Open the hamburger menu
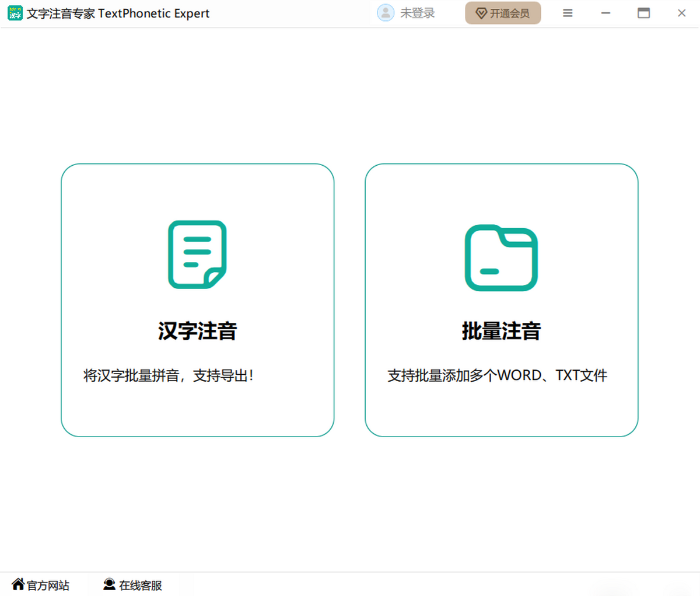The image size is (700, 596). point(568,13)
